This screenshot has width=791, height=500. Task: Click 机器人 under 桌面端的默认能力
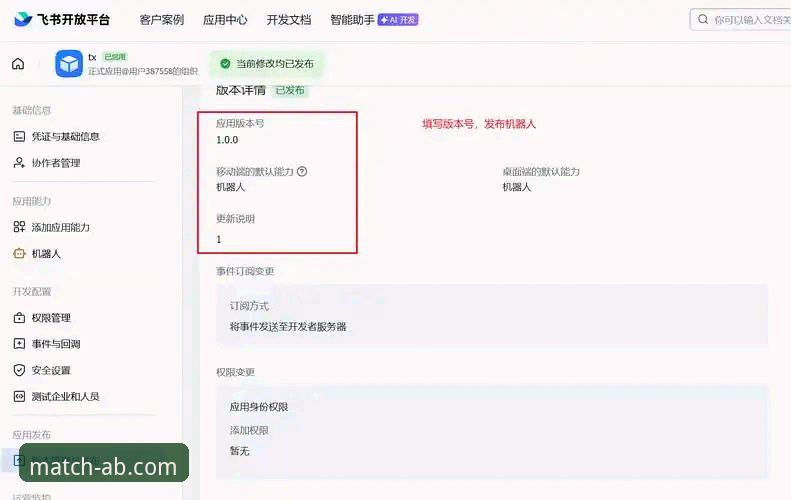click(x=517, y=187)
